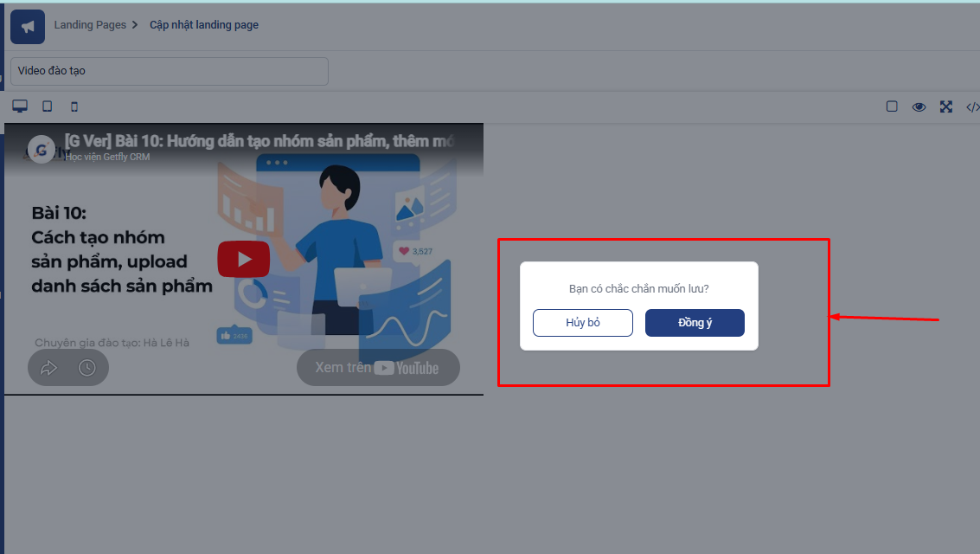This screenshot has width=980, height=554.
Task: Click the Video đào tạo name field
Action: click(x=170, y=71)
